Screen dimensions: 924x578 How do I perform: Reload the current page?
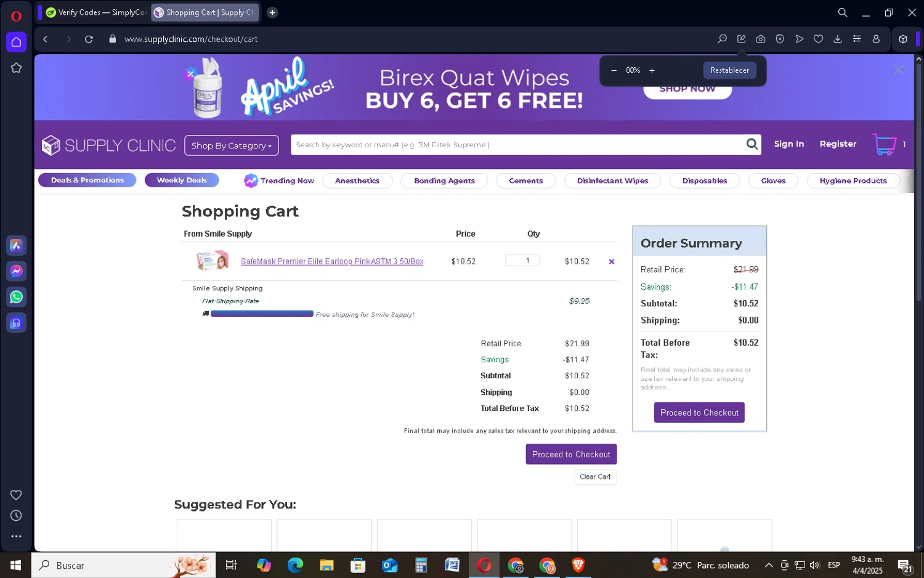89,39
